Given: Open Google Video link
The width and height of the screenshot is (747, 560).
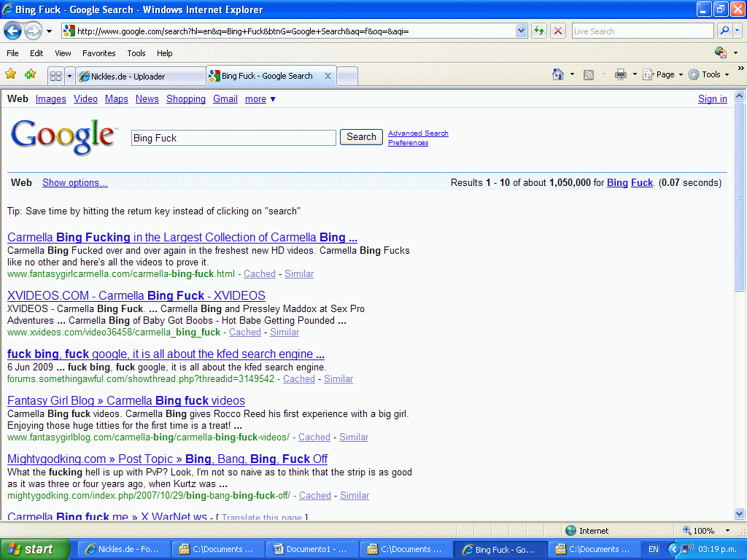Looking at the screenshot, I should coord(85,99).
